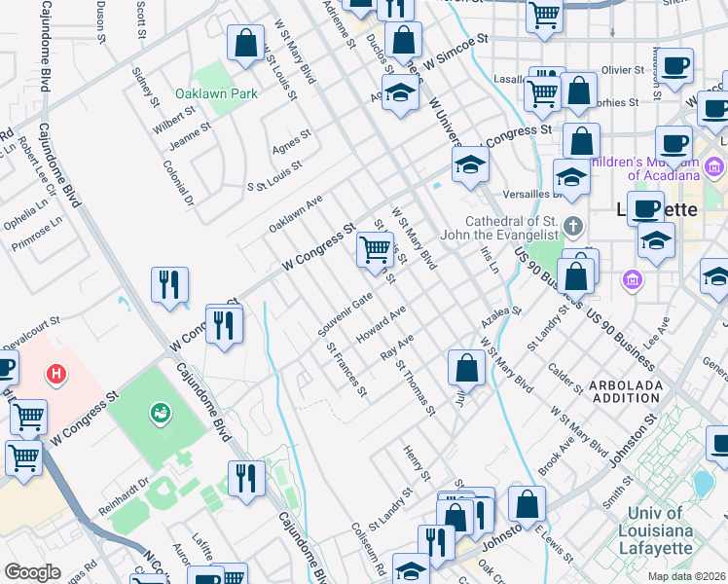Click the Ophelia Ln label

(x=25, y=214)
